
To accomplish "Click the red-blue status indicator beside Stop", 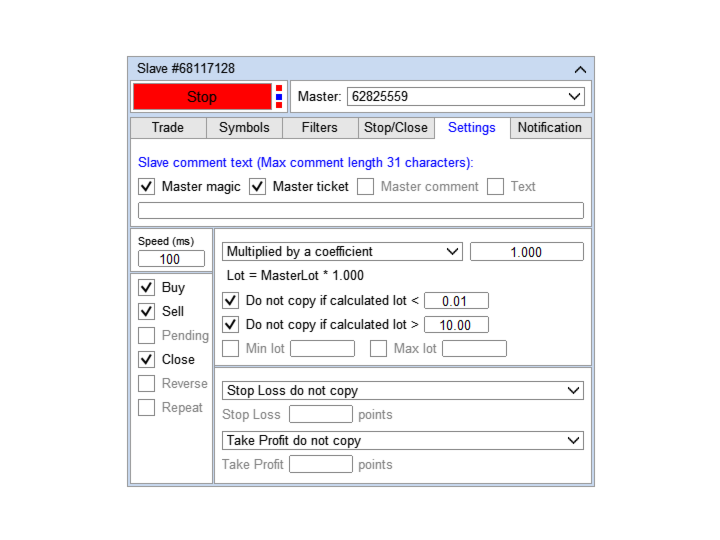I will [x=279, y=97].
